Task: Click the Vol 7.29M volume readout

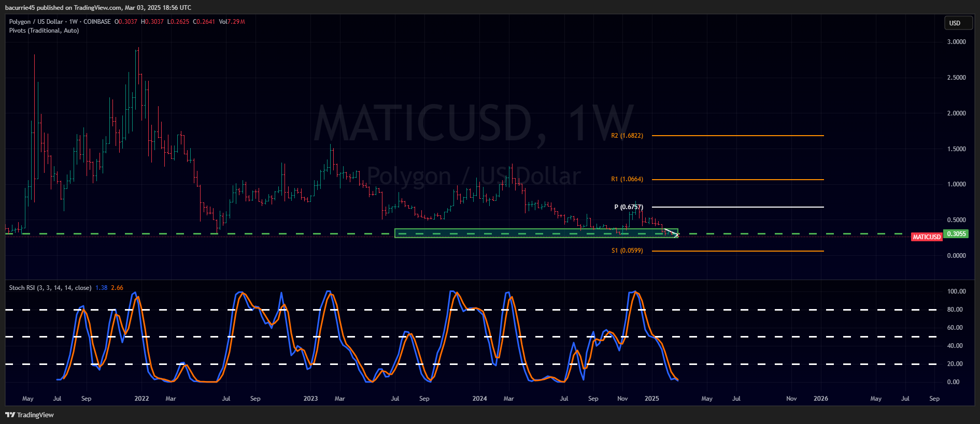Action: 232,22
